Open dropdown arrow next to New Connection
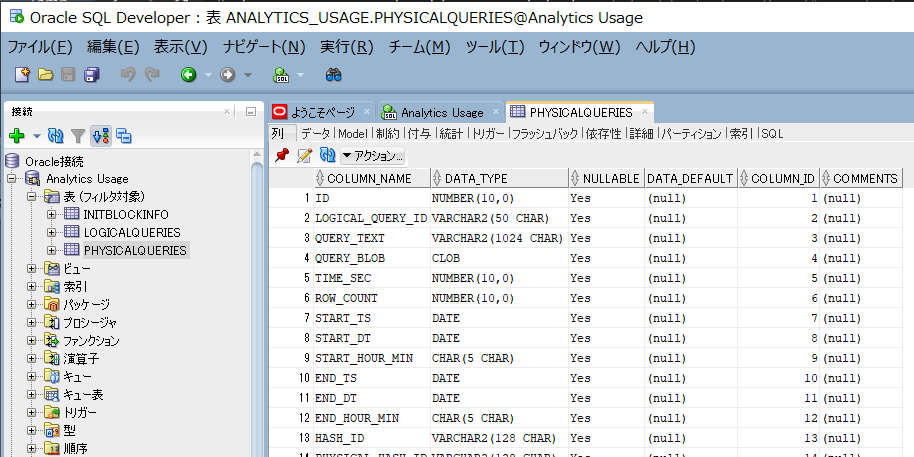The image size is (914, 457). click(37, 137)
